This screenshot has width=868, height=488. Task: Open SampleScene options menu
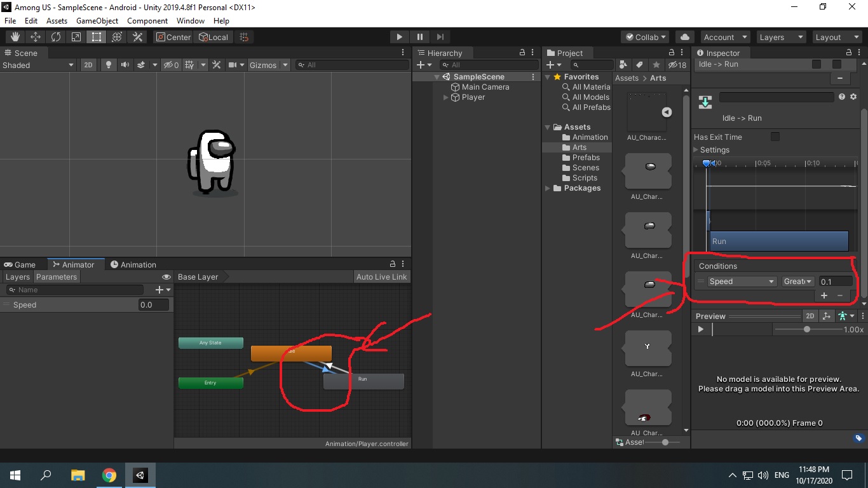[533, 76]
